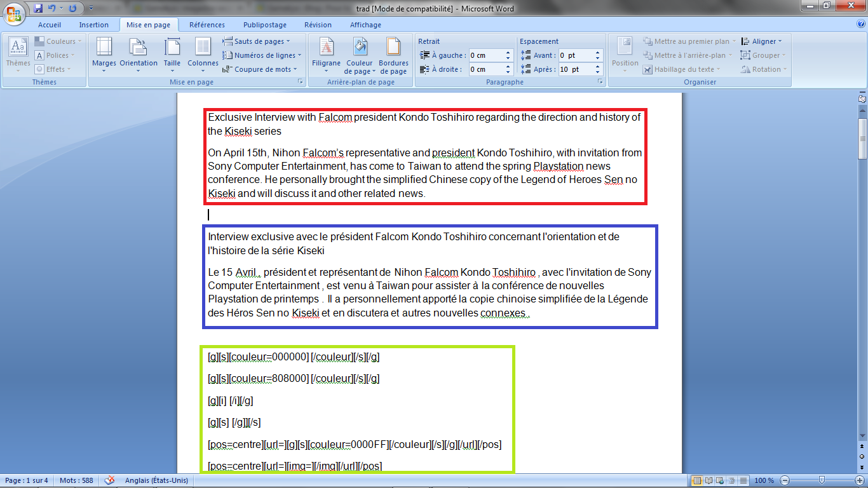Switch to Web layout view
The image size is (868, 488).
point(719,480)
